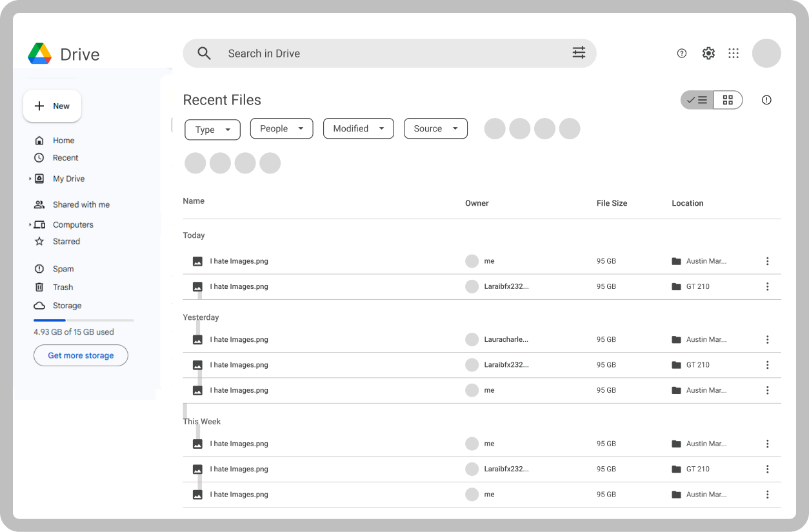Screen dimensions: 809x532
Task: Open Settings gear icon
Action: 708,54
